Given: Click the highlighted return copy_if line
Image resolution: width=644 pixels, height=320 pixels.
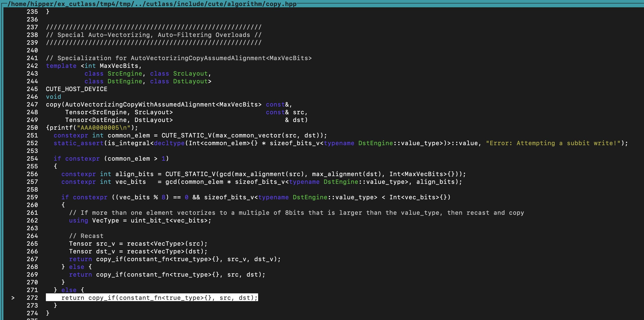Looking at the screenshot, I should 159,298.
